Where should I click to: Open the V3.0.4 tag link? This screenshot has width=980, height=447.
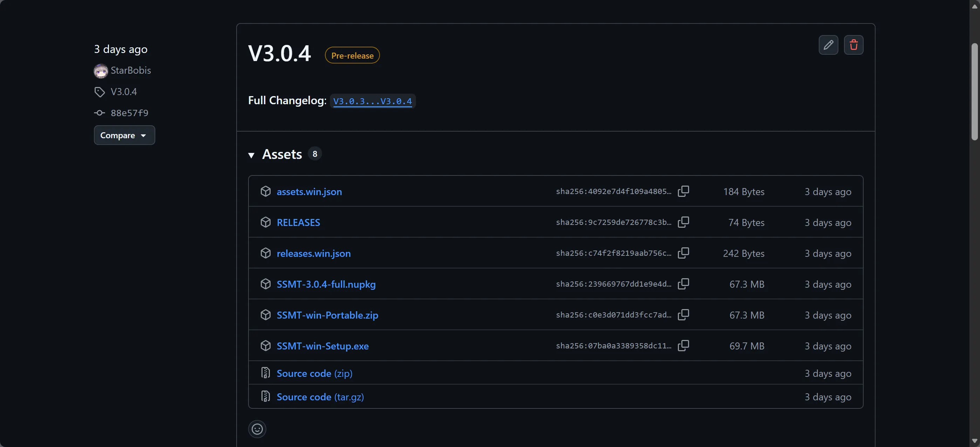123,92
